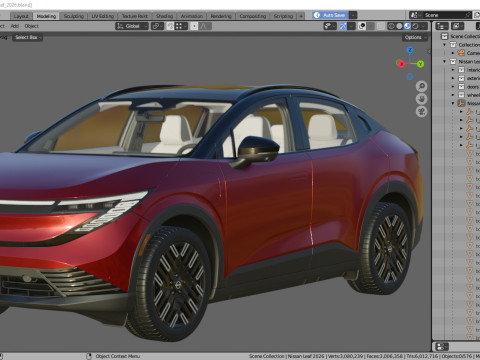Open proportional editing falloff menu
480x360 pixels.
pos(205,26)
